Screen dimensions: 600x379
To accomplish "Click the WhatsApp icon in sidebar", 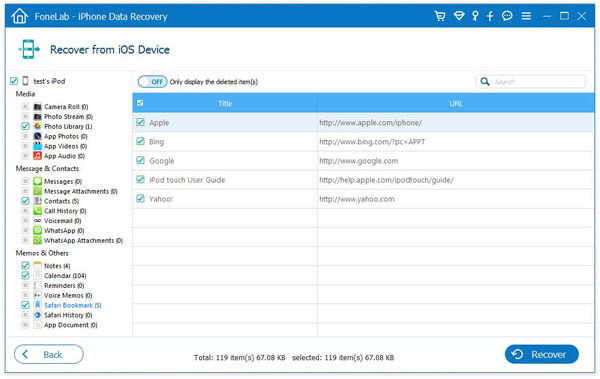I will pyautogui.click(x=37, y=230).
